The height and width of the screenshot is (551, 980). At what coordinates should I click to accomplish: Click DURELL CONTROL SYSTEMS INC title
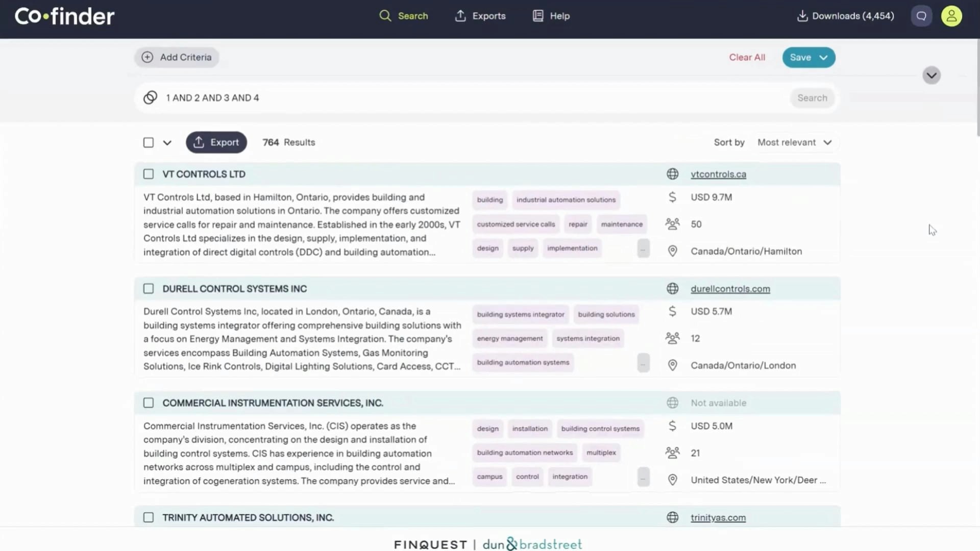[234, 289]
